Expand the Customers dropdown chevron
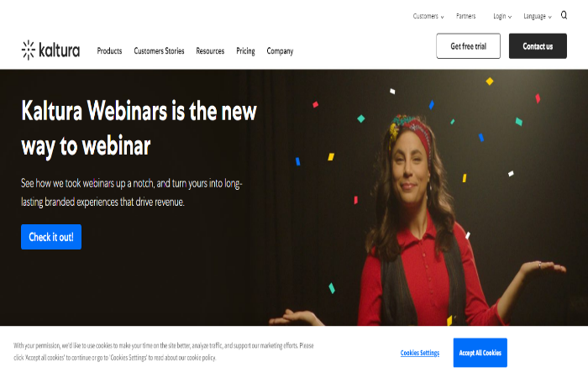Screen dimensions: 588x378 tap(442, 17)
